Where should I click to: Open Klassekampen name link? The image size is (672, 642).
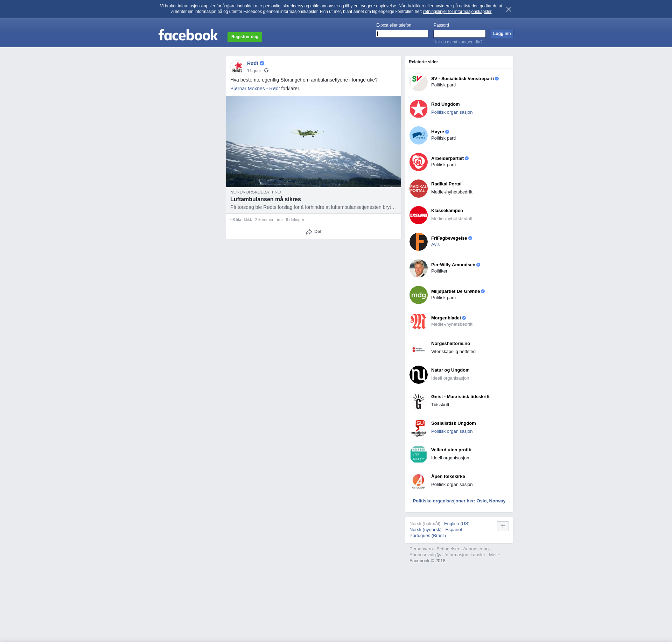point(447,211)
